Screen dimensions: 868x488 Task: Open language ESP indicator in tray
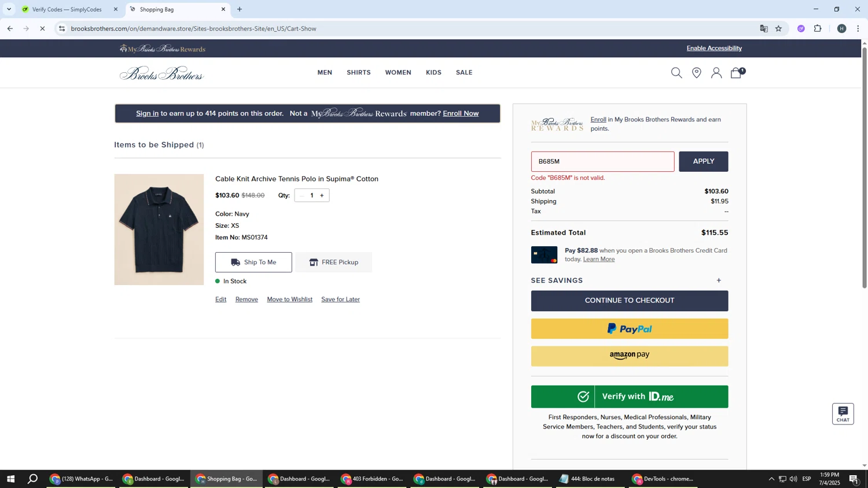pyautogui.click(x=807, y=479)
